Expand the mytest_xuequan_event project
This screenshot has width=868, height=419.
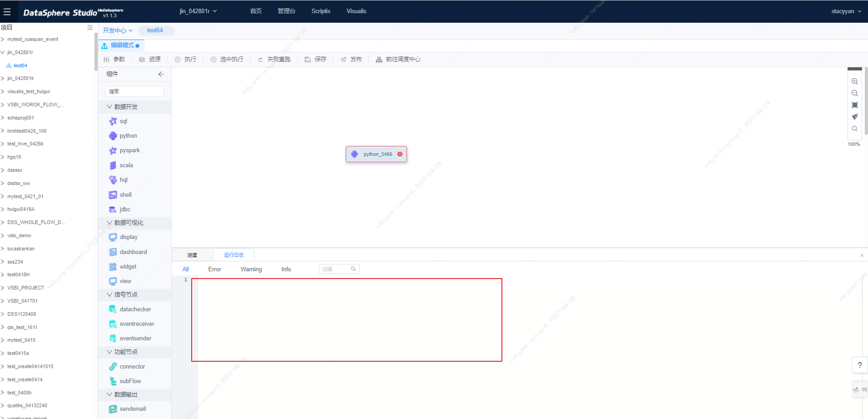click(x=3, y=39)
